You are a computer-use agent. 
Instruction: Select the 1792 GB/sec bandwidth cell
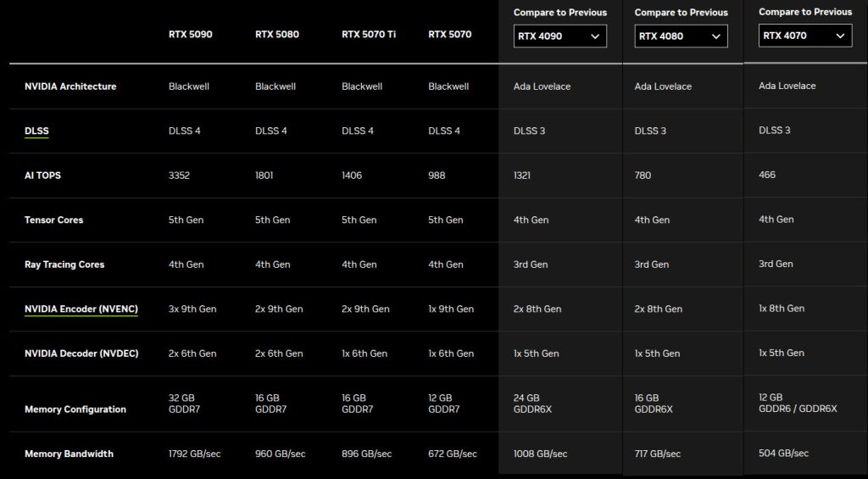(195, 454)
